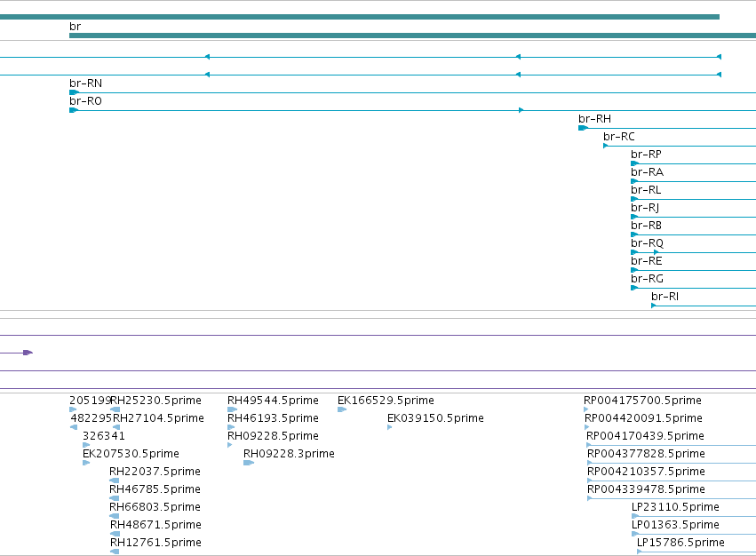
Task: Select the br-RO transcript label
Action: tap(86, 101)
